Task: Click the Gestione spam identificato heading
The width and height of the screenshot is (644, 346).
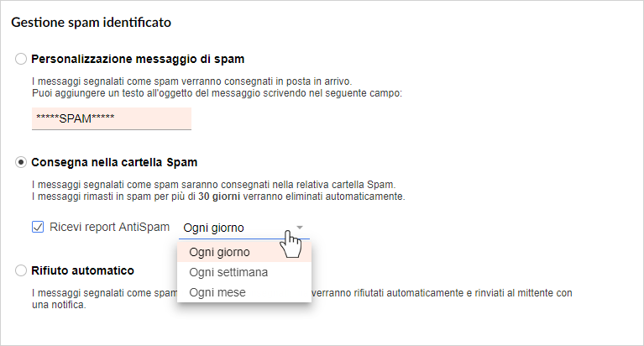Action: [x=92, y=22]
